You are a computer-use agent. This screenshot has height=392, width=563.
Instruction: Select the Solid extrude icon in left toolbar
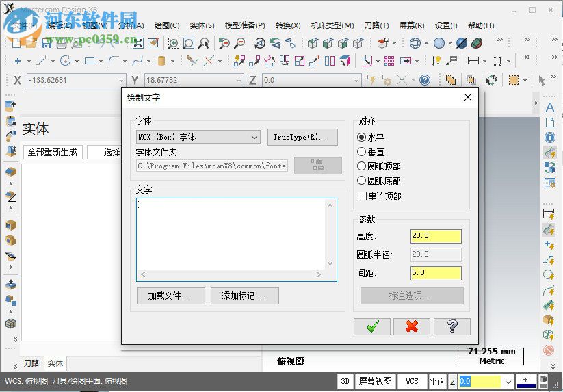tap(11, 105)
